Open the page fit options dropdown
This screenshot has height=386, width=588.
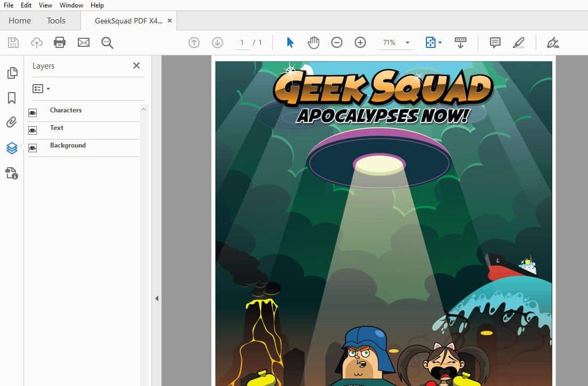(x=440, y=42)
